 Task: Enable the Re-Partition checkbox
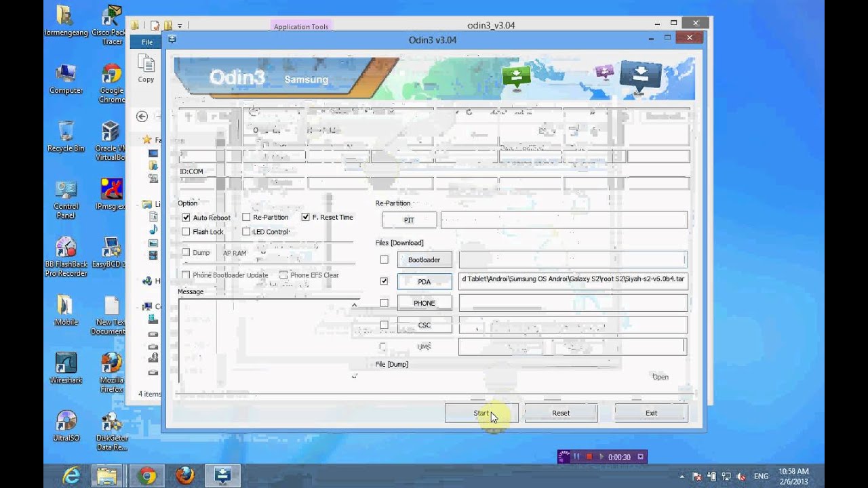click(x=246, y=217)
